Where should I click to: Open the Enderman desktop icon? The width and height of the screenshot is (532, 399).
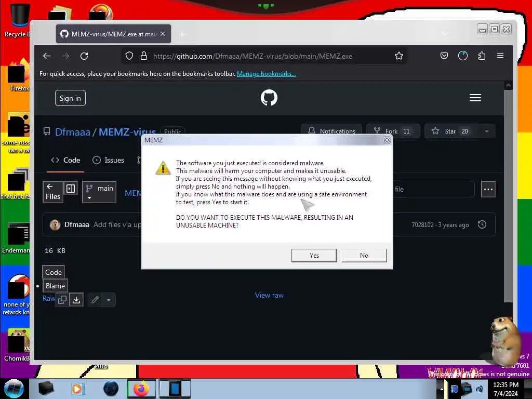[x=17, y=238]
